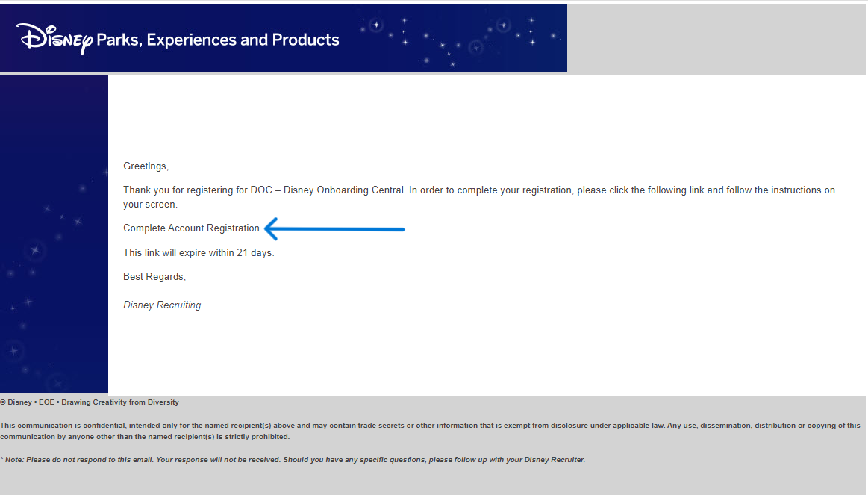Select the 'Thank you for registering for DOC' paragraph
This screenshot has height=495, width=868.
(479, 197)
